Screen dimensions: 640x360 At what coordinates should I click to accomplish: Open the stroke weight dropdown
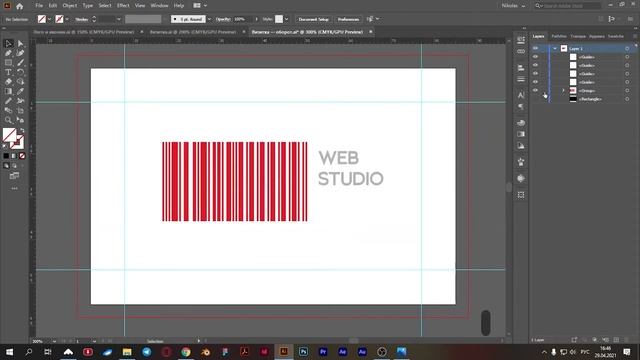click(118, 19)
